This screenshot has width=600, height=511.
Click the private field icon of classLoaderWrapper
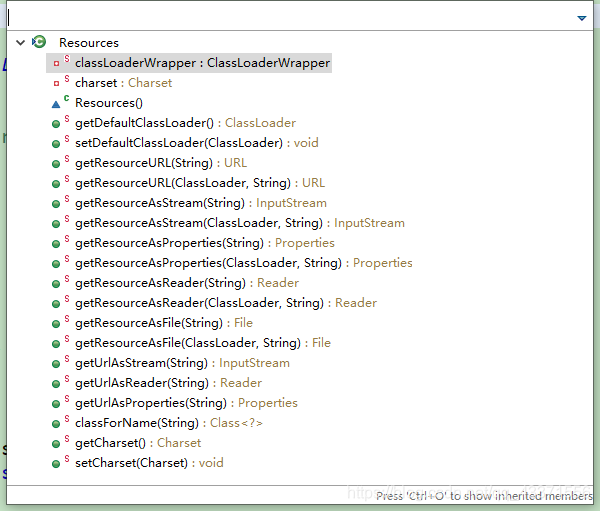click(x=56, y=64)
